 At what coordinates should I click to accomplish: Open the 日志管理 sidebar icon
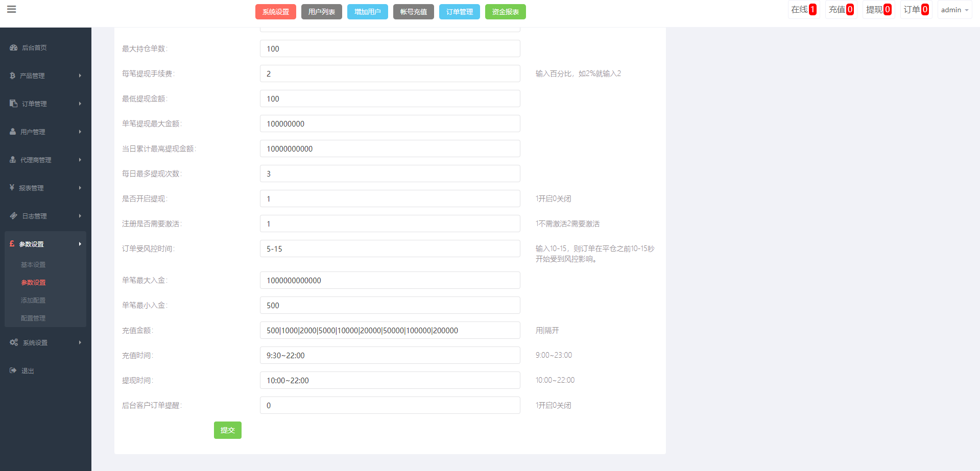(13, 215)
